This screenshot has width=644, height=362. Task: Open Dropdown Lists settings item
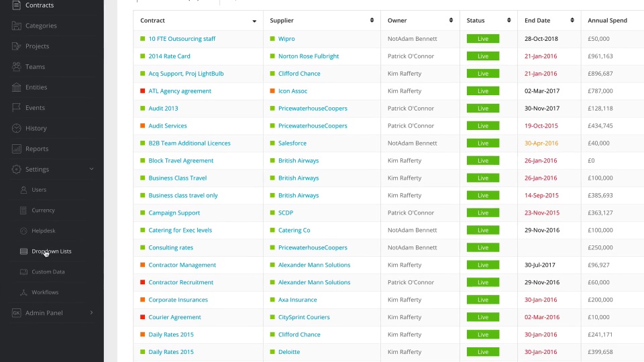click(x=51, y=251)
